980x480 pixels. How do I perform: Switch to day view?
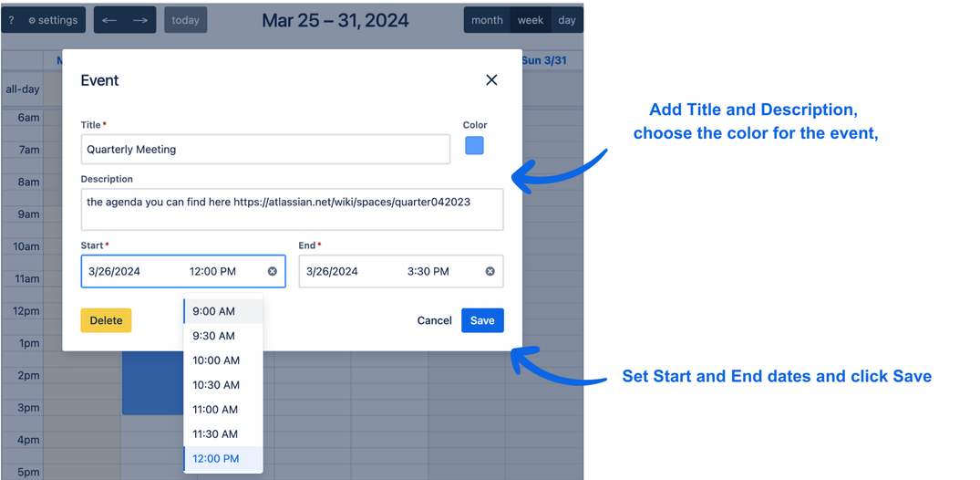(x=567, y=20)
